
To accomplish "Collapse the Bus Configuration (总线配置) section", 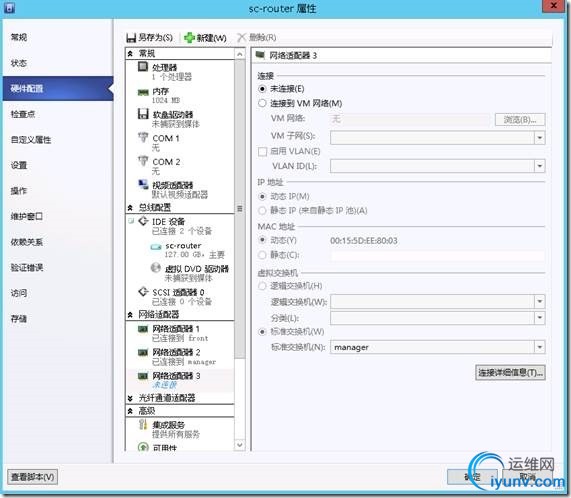I will 130,208.
